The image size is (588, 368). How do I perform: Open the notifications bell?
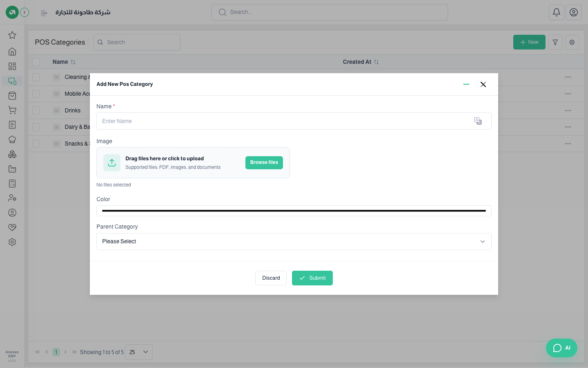click(x=557, y=12)
